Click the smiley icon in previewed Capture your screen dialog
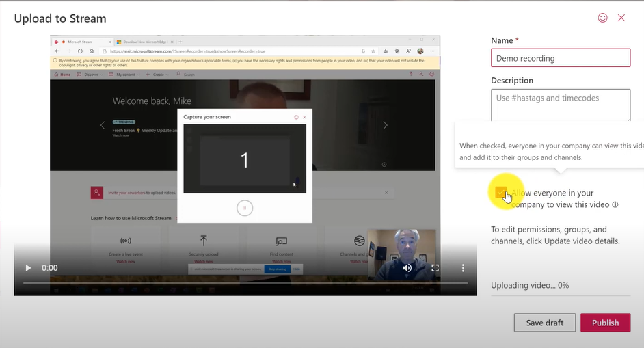Viewport: 644px width, 348px height. pyautogui.click(x=296, y=117)
